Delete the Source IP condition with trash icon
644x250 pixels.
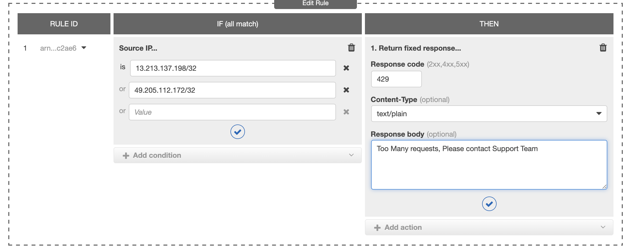click(351, 48)
